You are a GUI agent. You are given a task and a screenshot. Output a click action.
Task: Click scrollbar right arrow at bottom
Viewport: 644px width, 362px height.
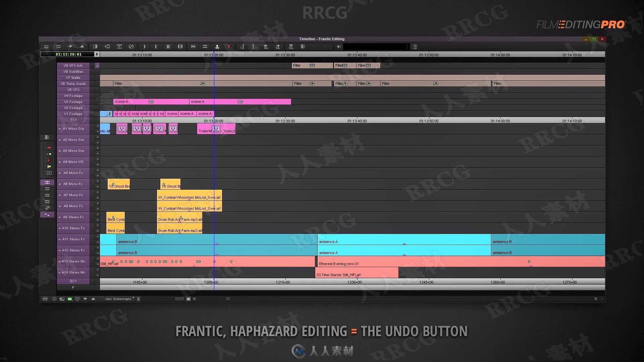[596, 299]
